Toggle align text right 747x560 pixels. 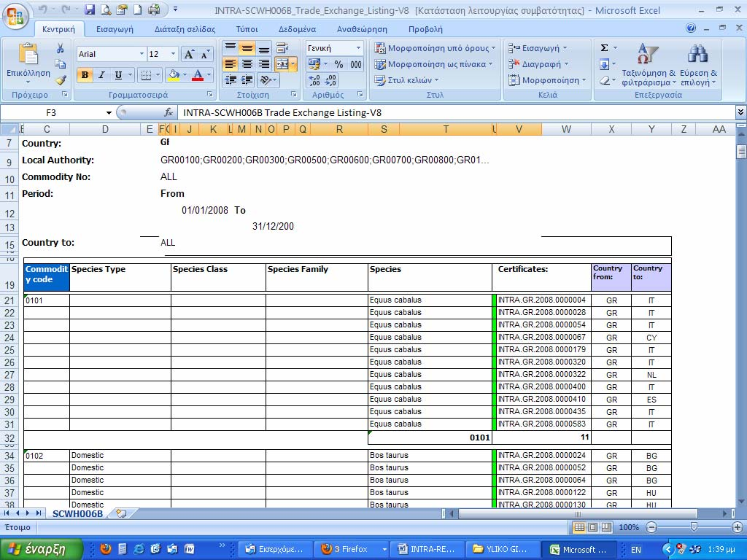tap(263, 64)
